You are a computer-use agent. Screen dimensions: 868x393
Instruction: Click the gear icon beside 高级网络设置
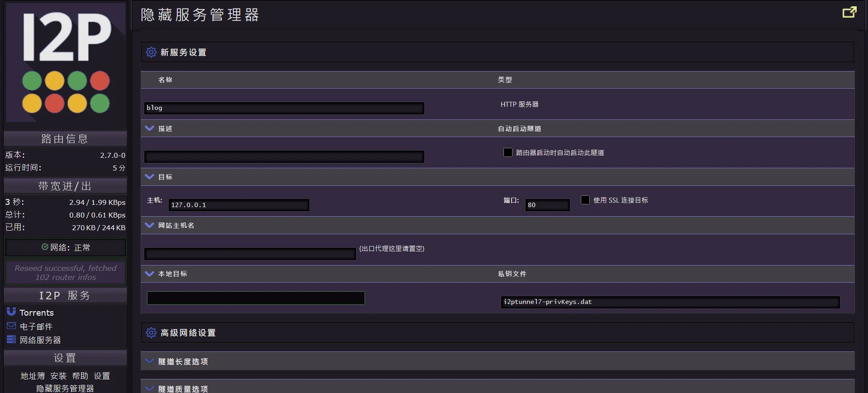[151, 333]
